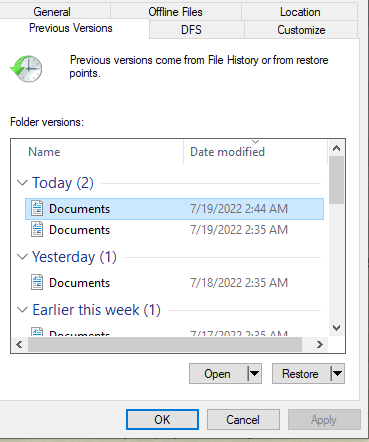Click the OK button

(162, 419)
